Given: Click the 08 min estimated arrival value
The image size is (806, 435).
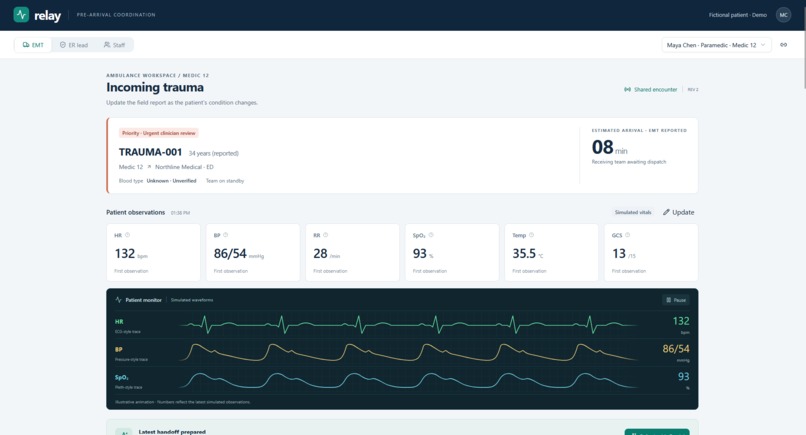Looking at the screenshot, I should pyautogui.click(x=609, y=148).
